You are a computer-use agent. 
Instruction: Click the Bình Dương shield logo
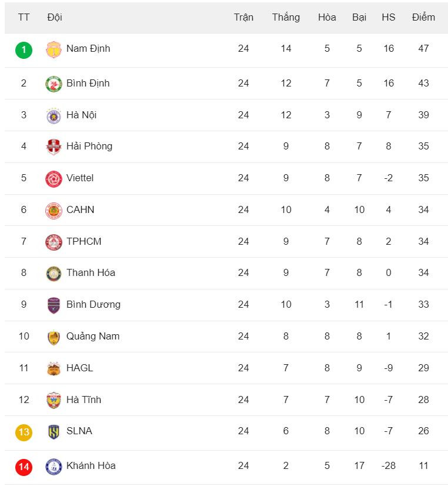click(54, 305)
